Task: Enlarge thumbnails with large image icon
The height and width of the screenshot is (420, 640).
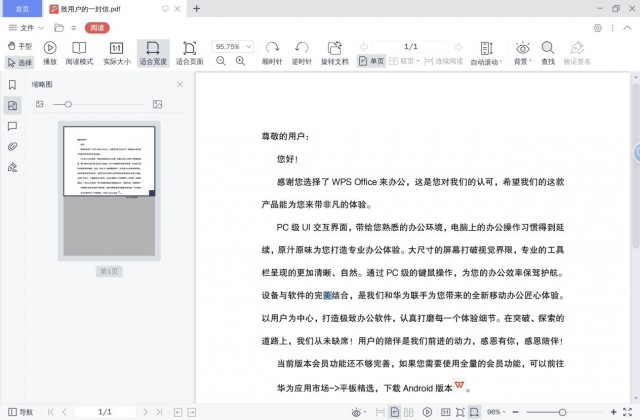Action: point(157,104)
